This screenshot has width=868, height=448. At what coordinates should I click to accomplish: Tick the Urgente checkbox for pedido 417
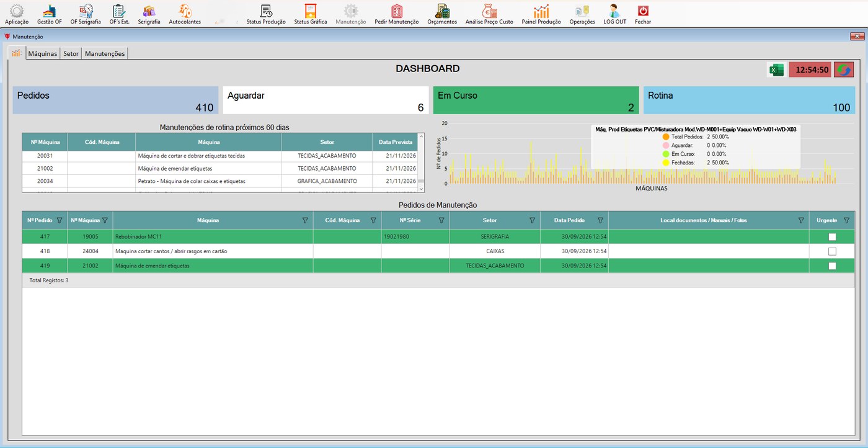point(832,237)
